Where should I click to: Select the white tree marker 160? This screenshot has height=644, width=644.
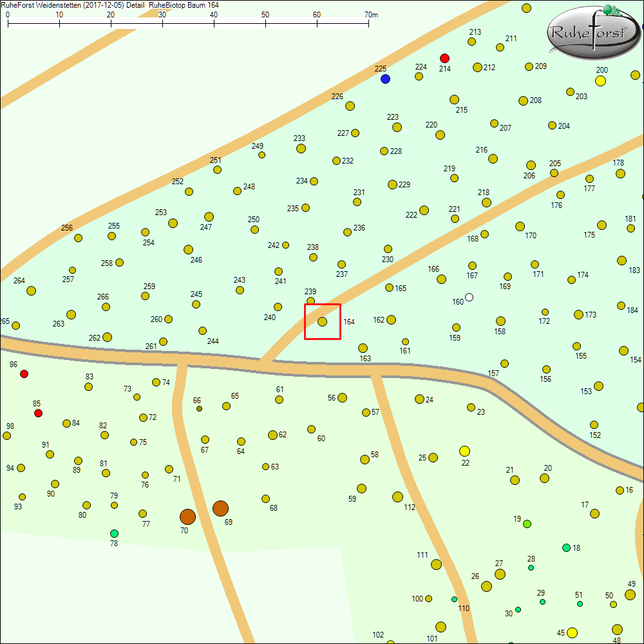pos(469,297)
